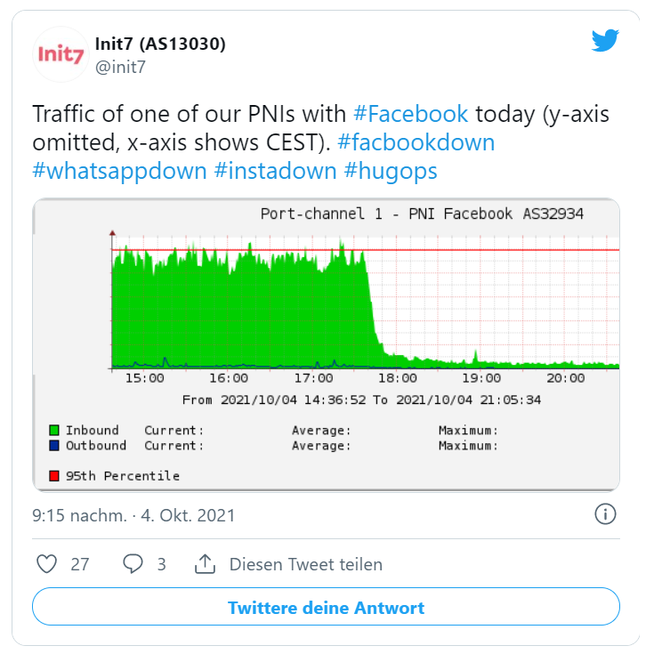This screenshot has height=654, width=654.
Task: Open the Facebook PNI traffic graph image
Action: (x=326, y=345)
